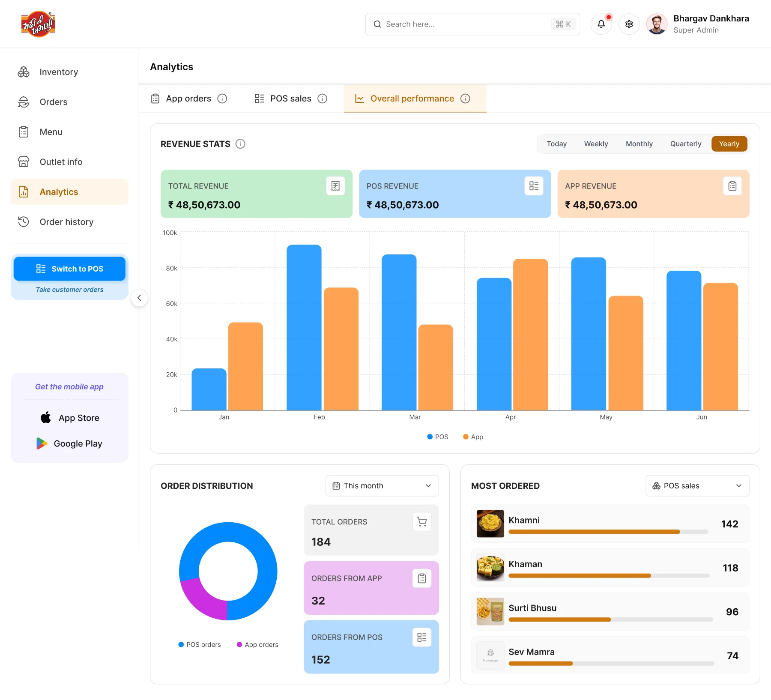Viewport: 771px width, 700px height.
Task: Select the Today time range
Action: (556, 144)
